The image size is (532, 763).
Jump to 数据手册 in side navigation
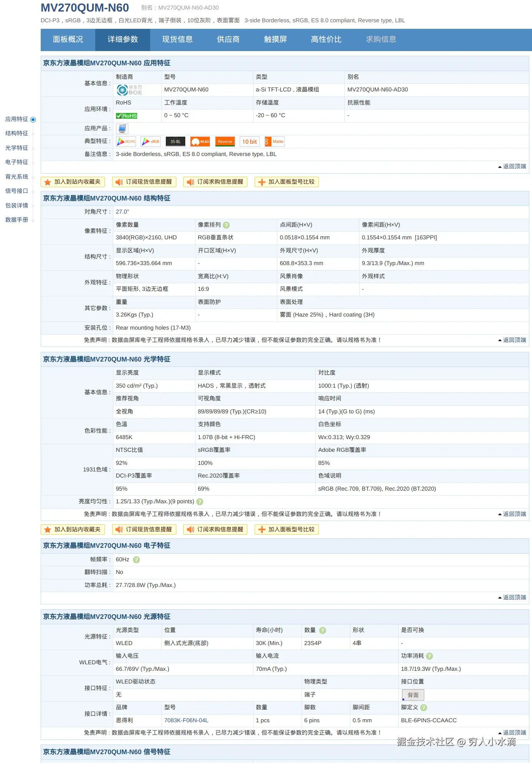point(17,220)
